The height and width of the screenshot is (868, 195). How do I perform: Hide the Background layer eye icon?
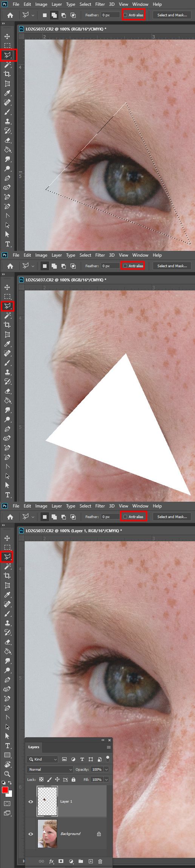coord(31,834)
